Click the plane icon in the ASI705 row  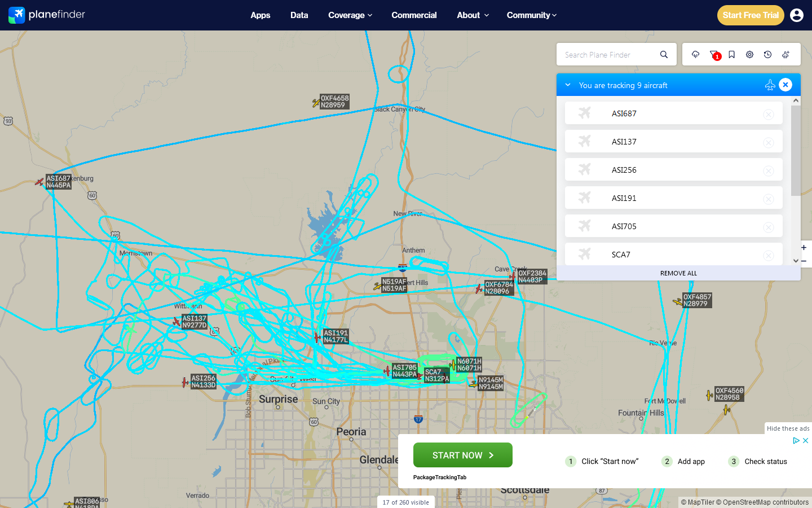tap(585, 226)
